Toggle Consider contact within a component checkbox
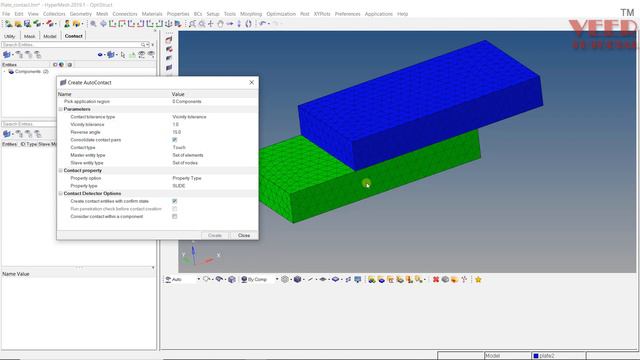 pyautogui.click(x=175, y=216)
